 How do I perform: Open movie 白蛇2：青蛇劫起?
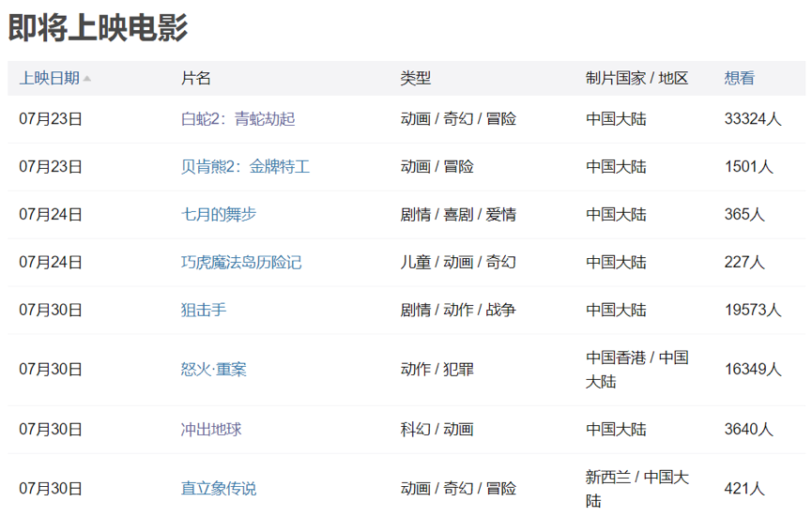[x=237, y=119]
